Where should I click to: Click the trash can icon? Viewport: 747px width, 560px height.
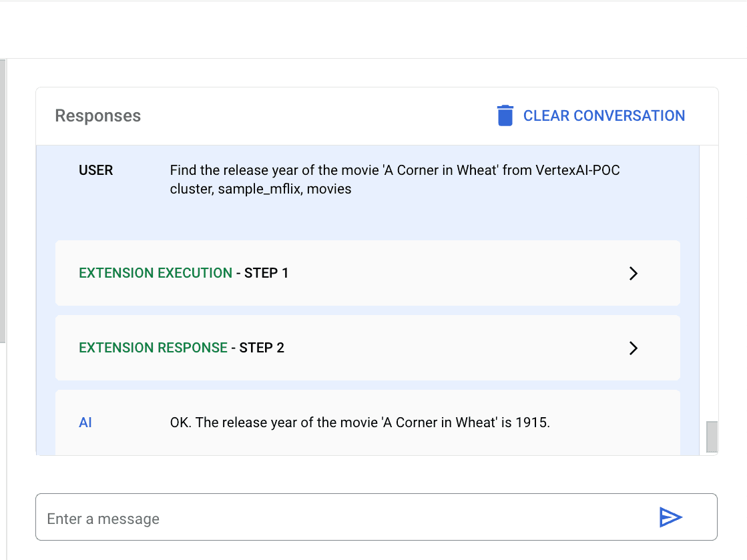point(505,115)
